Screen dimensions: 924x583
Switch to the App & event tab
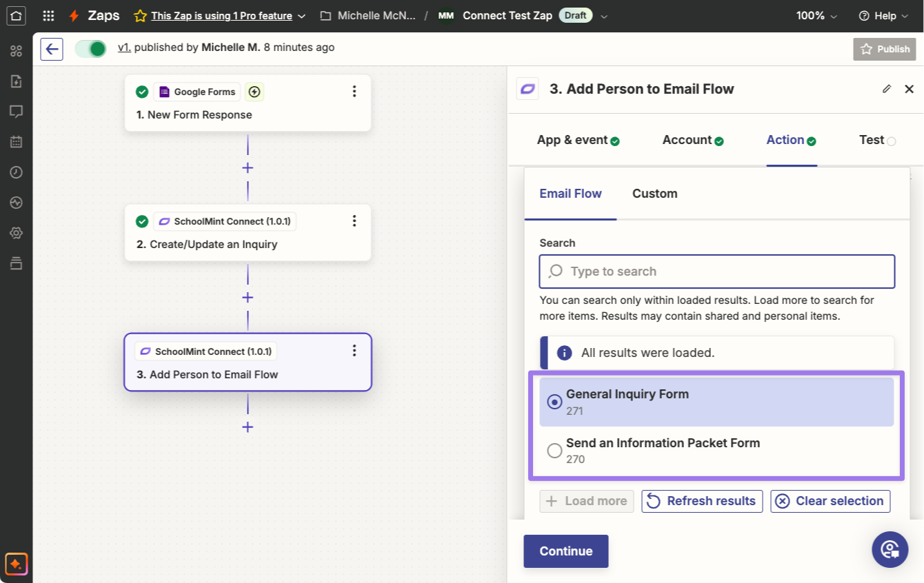(578, 140)
